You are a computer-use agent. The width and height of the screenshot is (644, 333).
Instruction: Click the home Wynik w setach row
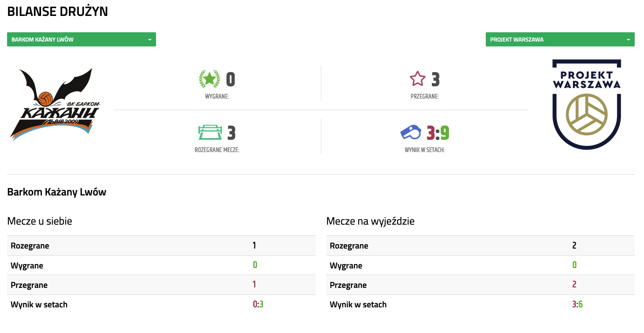click(x=161, y=304)
